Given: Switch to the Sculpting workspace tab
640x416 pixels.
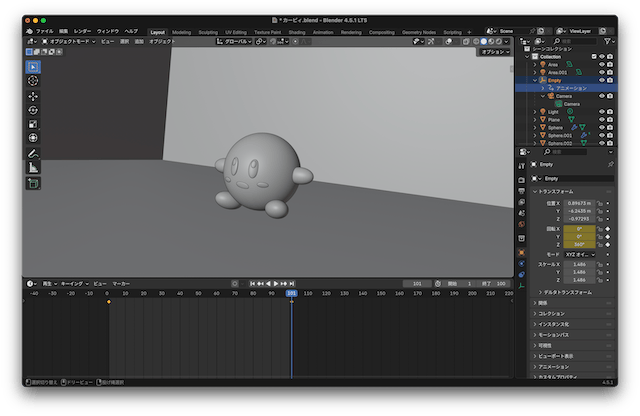Looking at the screenshot, I should tap(209, 32).
